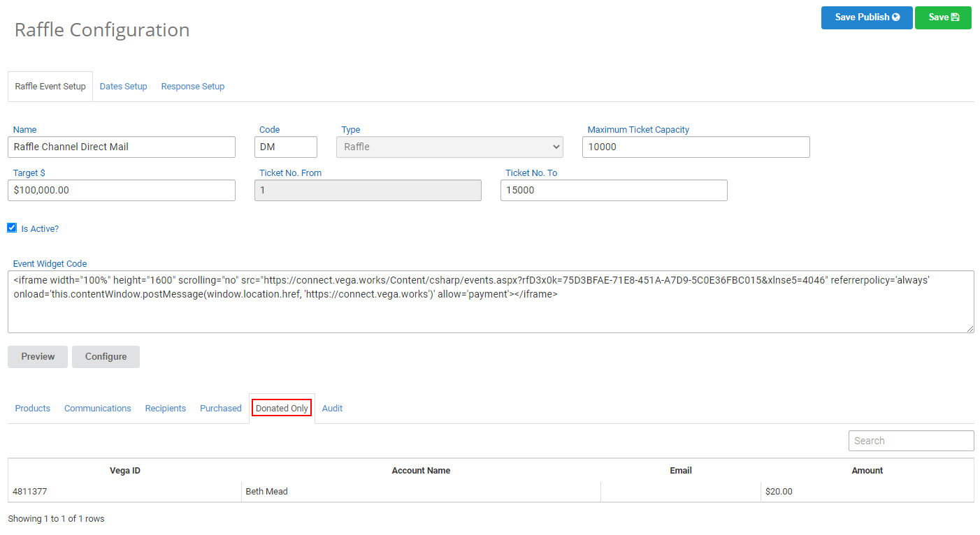Open the Products tab
This screenshot has height=535, width=980.
pos(33,409)
